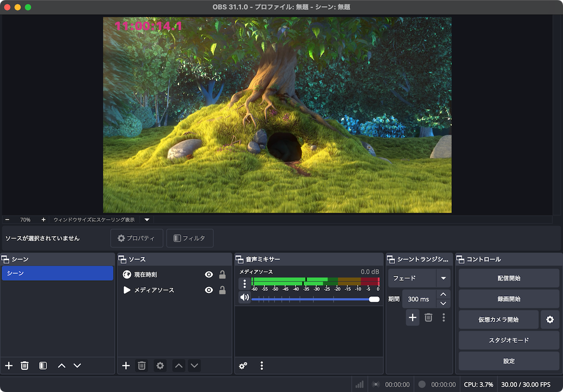
Task: Lock the メディアソース source
Action: pos(222,290)
